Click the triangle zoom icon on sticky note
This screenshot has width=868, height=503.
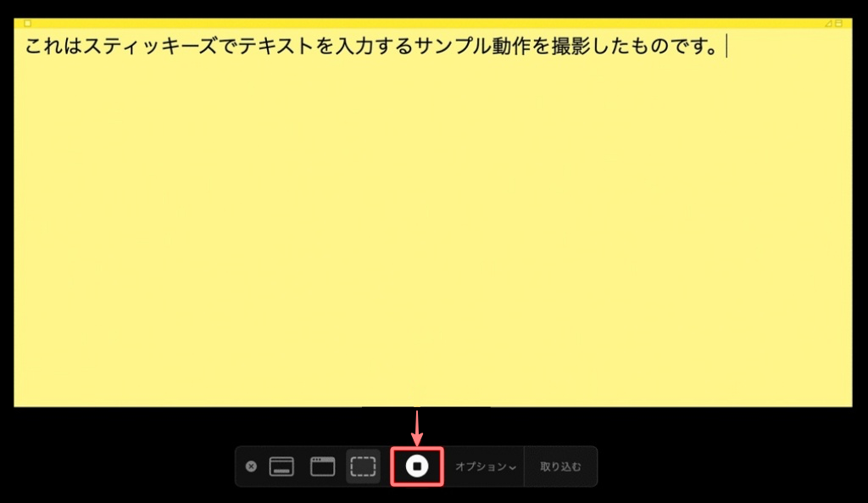click(828, 24)
